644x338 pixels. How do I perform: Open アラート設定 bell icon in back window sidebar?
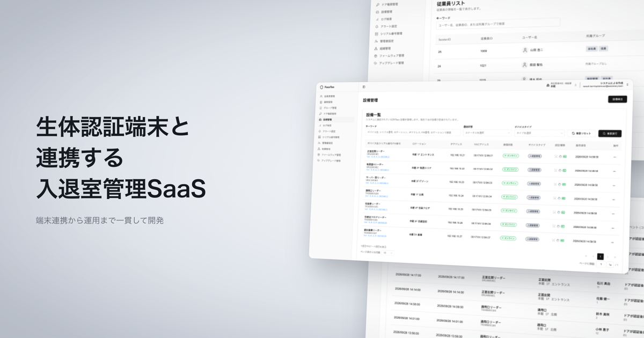377,26
